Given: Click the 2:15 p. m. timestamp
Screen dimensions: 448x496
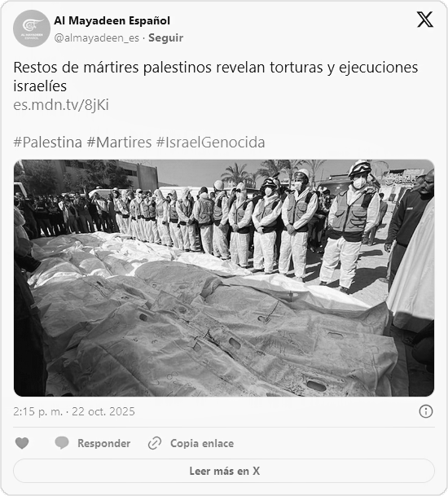Looking at the screenshot, I should point(38,411).
